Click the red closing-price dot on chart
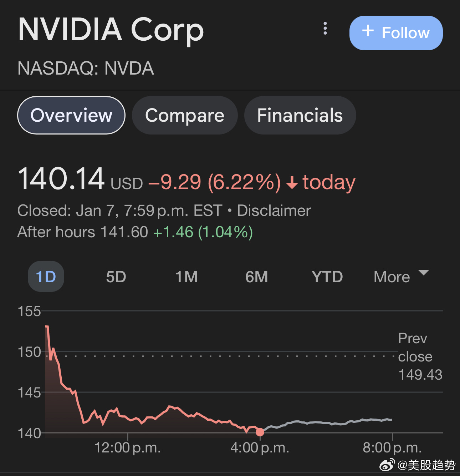The width and height of the screenshot is (460, 476). [x=260, y=432]
